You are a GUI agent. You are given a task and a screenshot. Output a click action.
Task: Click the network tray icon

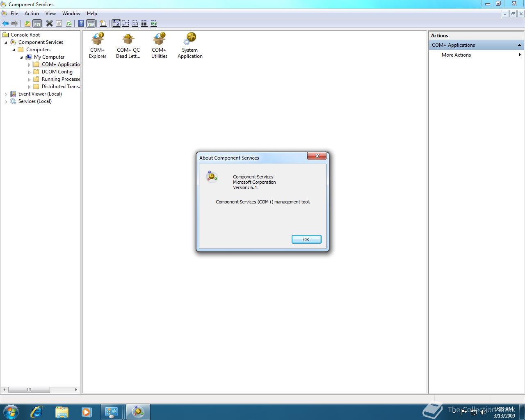(x=474, y=412)
